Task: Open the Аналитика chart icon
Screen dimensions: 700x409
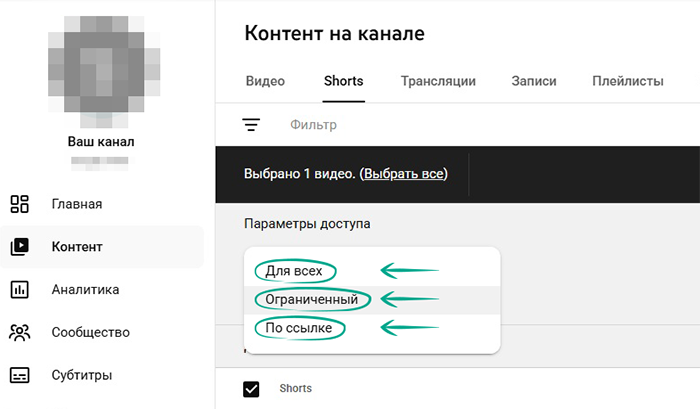Action: [x=20, y=290]
